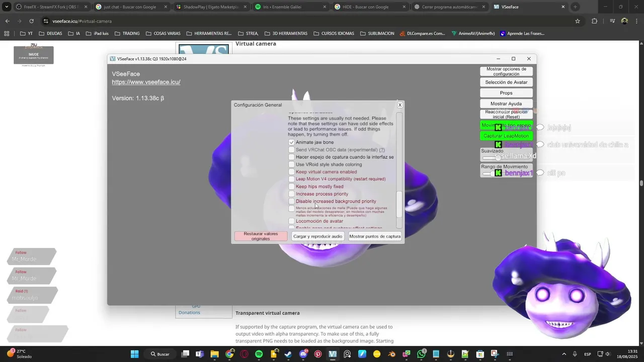Image resolution: width=644 pixels, height=362 pixels.
Task: Open the YT bookmarks folder
Action: (x=26, y=34)
